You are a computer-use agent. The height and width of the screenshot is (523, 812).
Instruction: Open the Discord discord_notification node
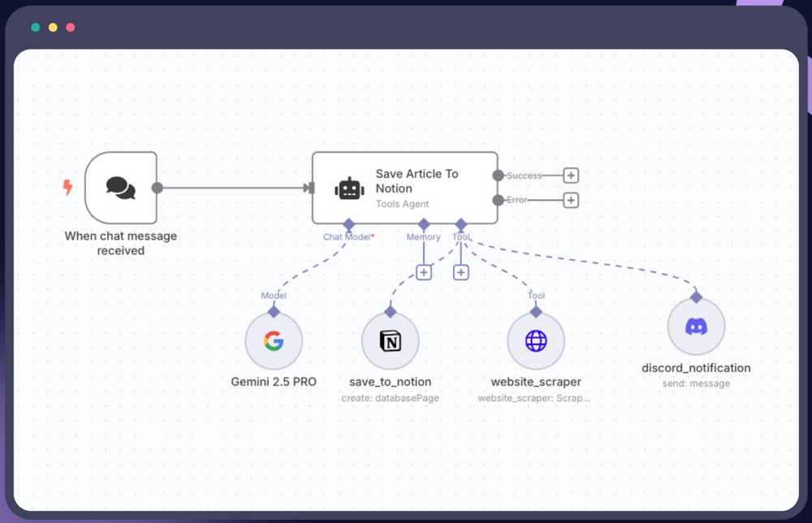tap(696, 326)
